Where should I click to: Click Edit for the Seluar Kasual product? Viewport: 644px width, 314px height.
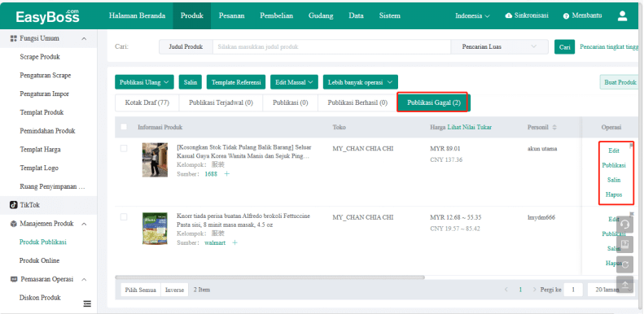coord(614,150)
